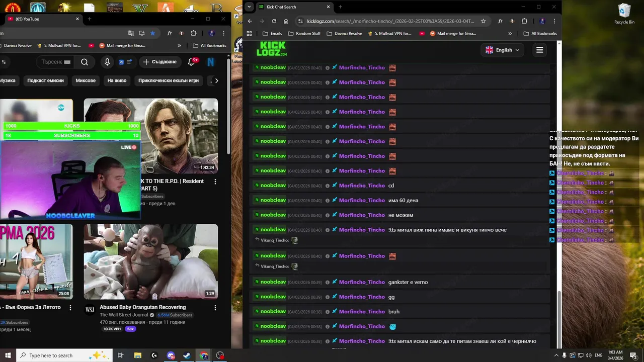Search with voice microphone on YouTube
Image resolution: width=644 pixels, height=362 pixels.
pos(107,62)
